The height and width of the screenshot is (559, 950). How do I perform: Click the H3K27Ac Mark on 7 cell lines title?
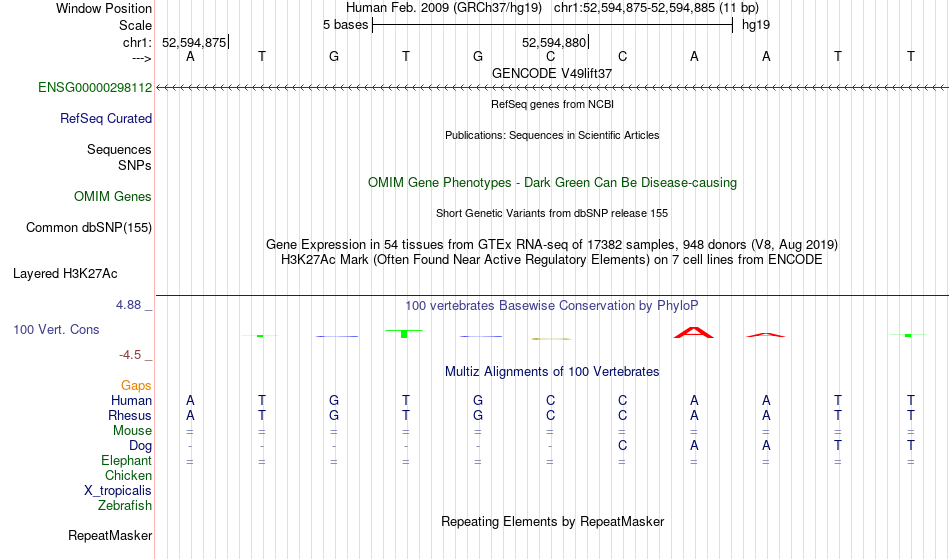(552, 260)
